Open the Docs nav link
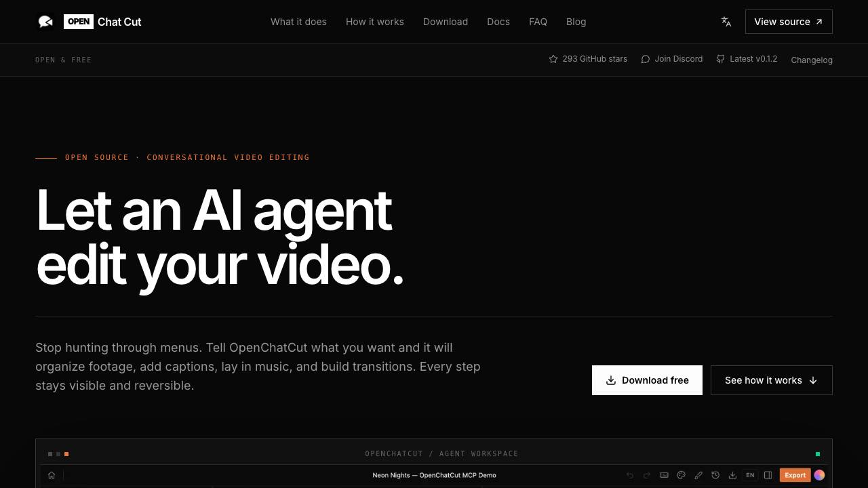868x488 pixels. click(498, 22)
